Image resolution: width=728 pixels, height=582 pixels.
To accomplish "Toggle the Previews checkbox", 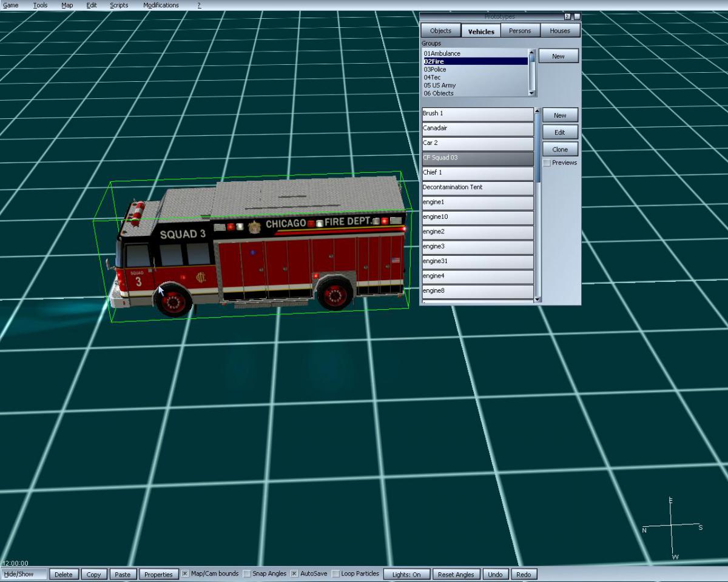I will pos(547,162).
